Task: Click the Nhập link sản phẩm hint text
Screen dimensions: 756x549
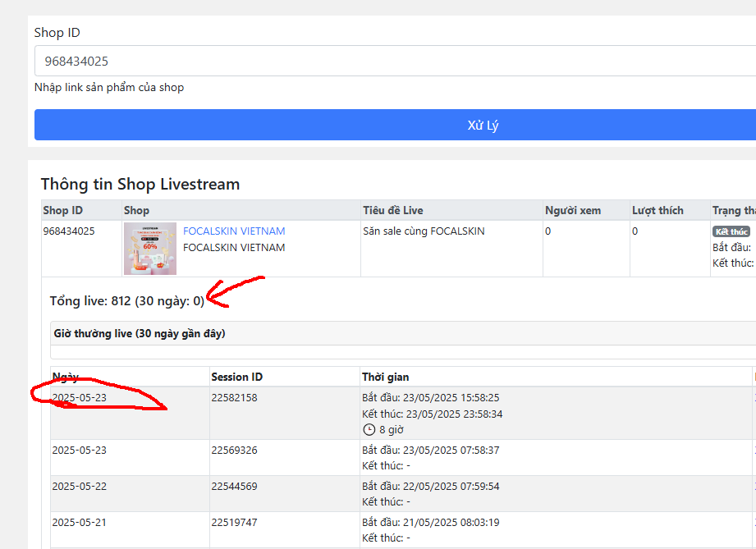Action: [109, 87]
